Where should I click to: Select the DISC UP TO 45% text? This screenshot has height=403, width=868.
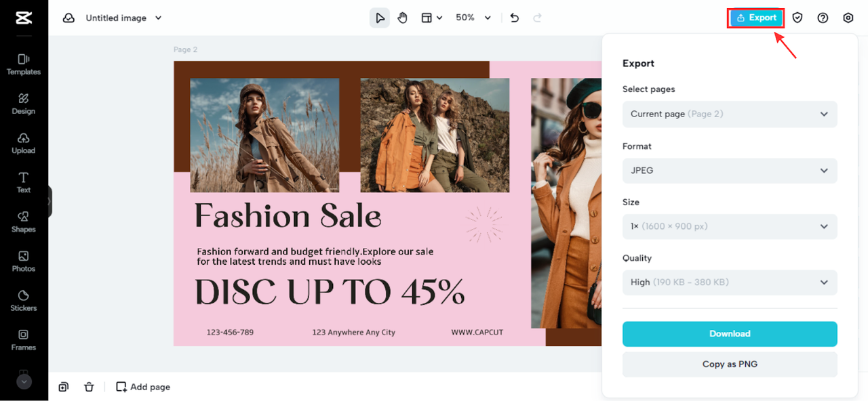(x=330, y=292)
